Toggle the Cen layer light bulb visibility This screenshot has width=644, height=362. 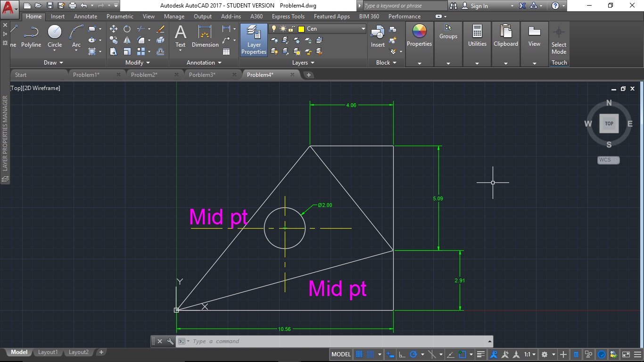tap(273, 29)
